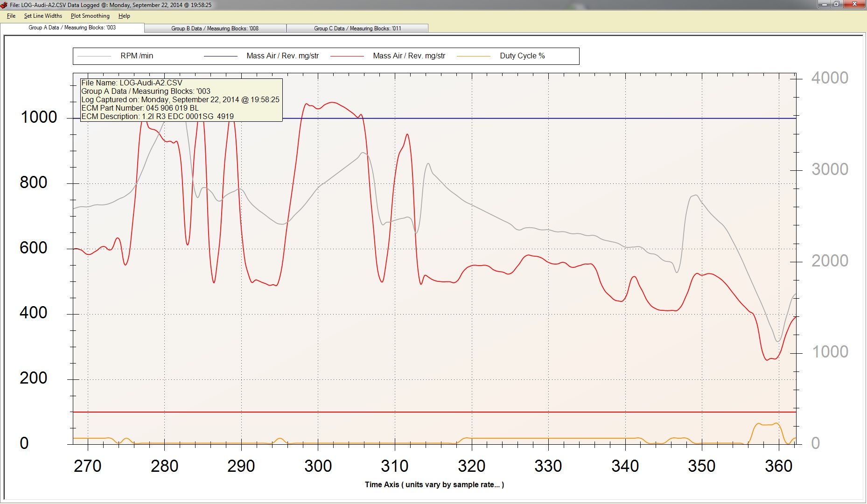Click the blue Mass Air line sample in legend
This screenshot has height=504, width=867.
pos(221,56)
